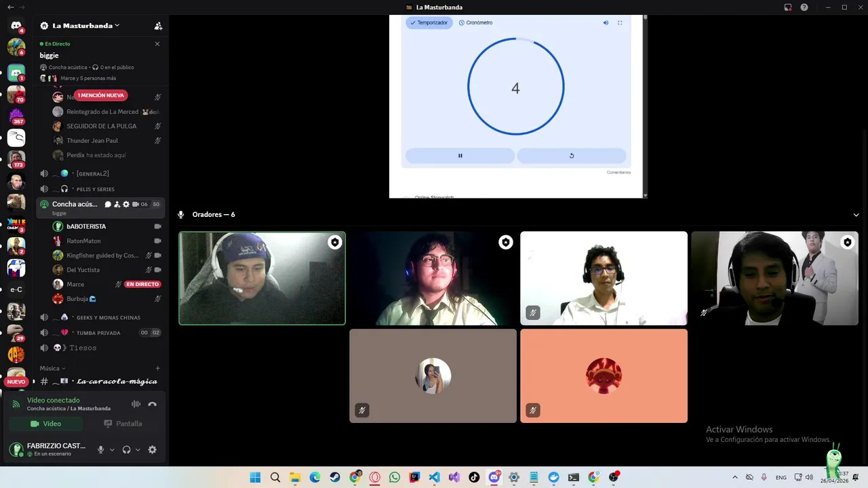Open the GENERAL2 voice channel

(100, 174)
